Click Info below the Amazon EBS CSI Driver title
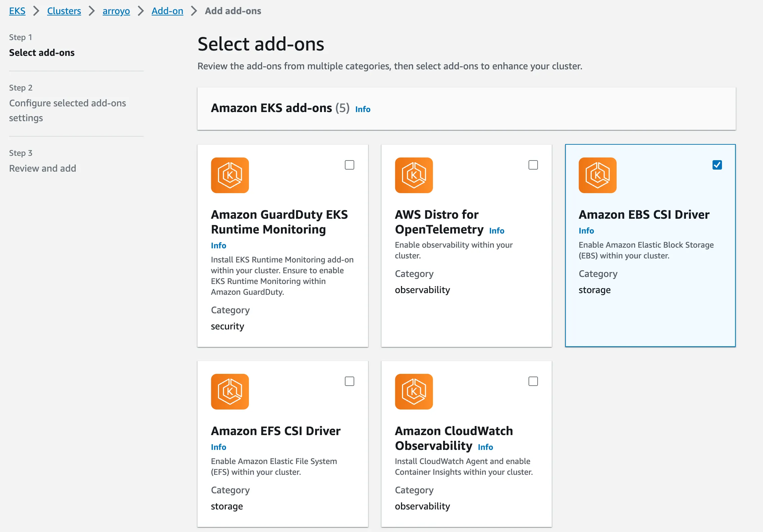 pos(586,230)
